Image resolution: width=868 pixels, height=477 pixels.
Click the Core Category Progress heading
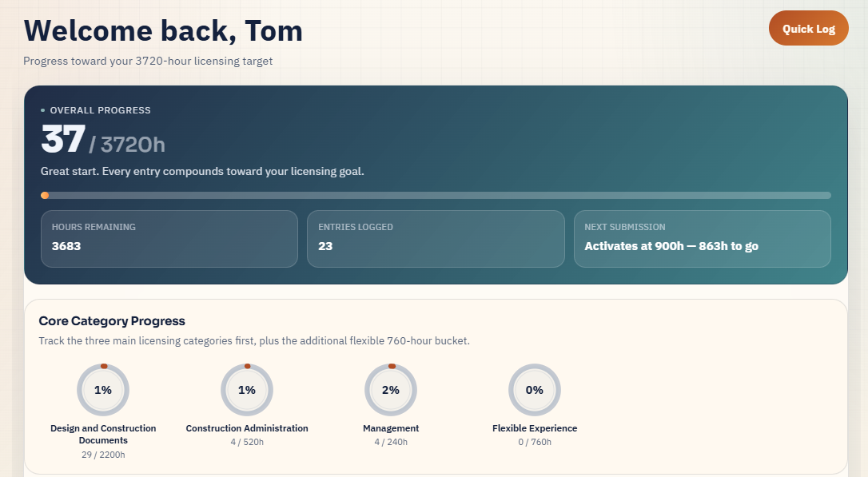click(112, 321)
